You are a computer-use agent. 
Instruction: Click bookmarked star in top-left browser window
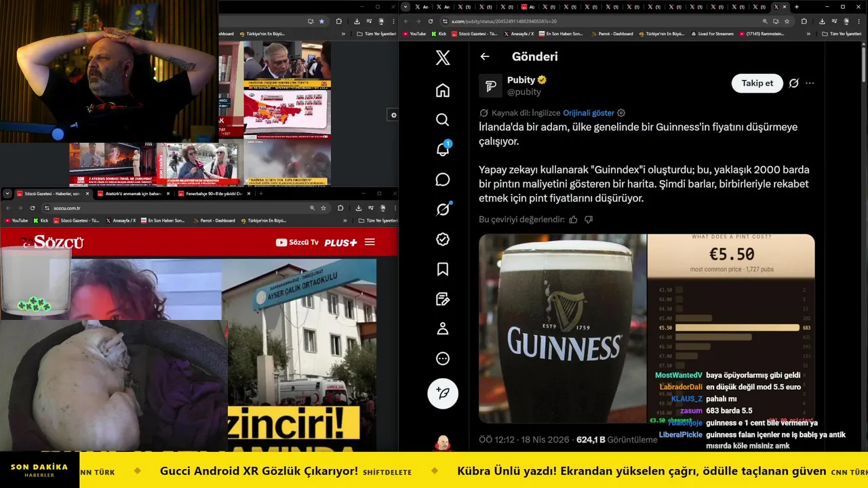pyautogui.click(x=321, y=21)
